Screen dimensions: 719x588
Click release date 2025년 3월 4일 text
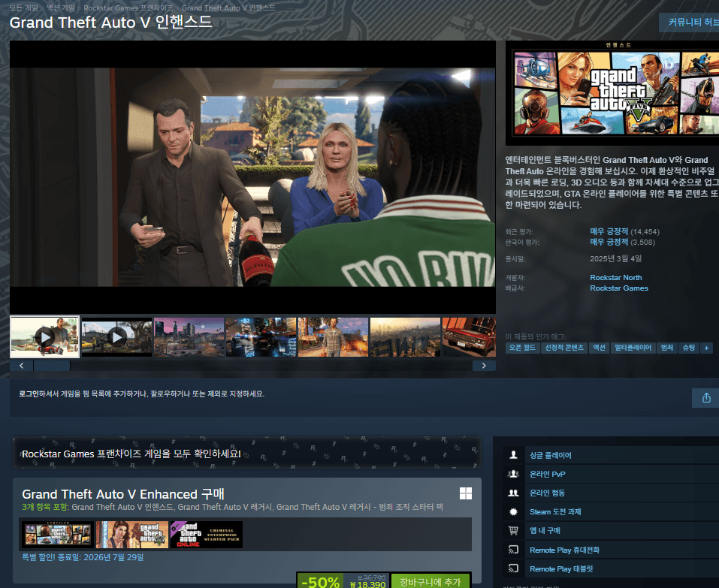[615, 258]
